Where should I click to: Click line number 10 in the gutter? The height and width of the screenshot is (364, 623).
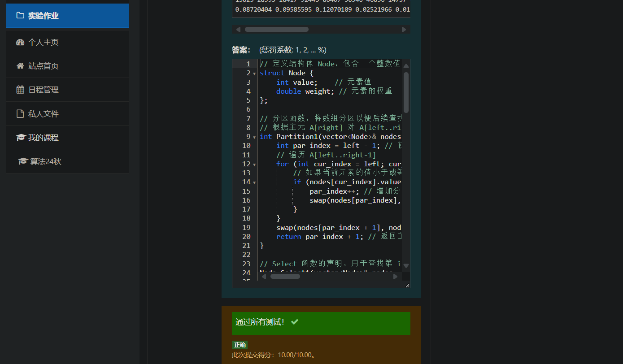click(x=246, y=146)
